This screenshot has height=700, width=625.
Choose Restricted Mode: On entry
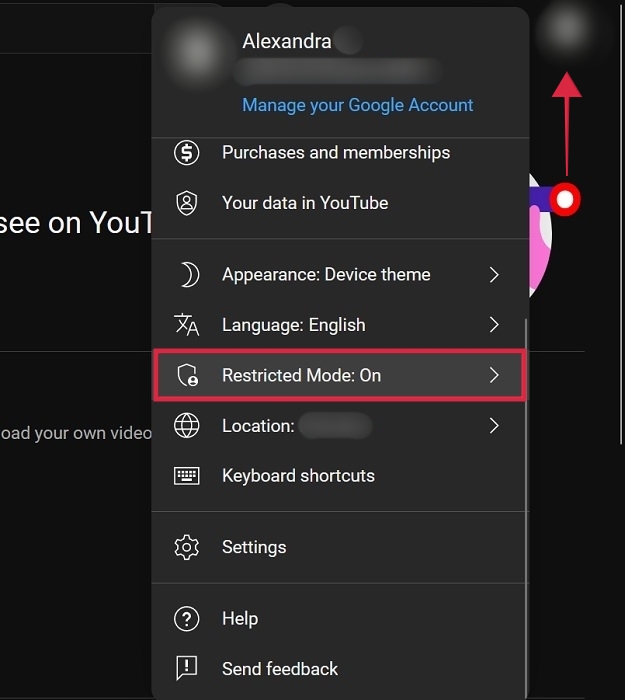point(340,375)
